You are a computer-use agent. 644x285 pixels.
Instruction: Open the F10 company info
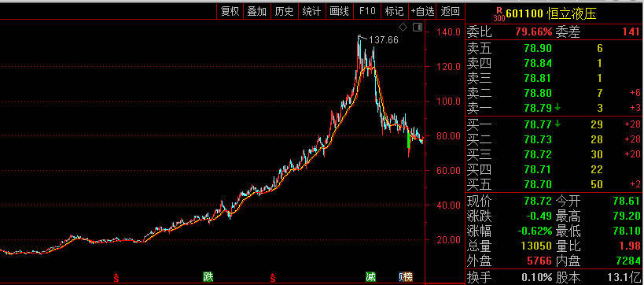[367, 11]
